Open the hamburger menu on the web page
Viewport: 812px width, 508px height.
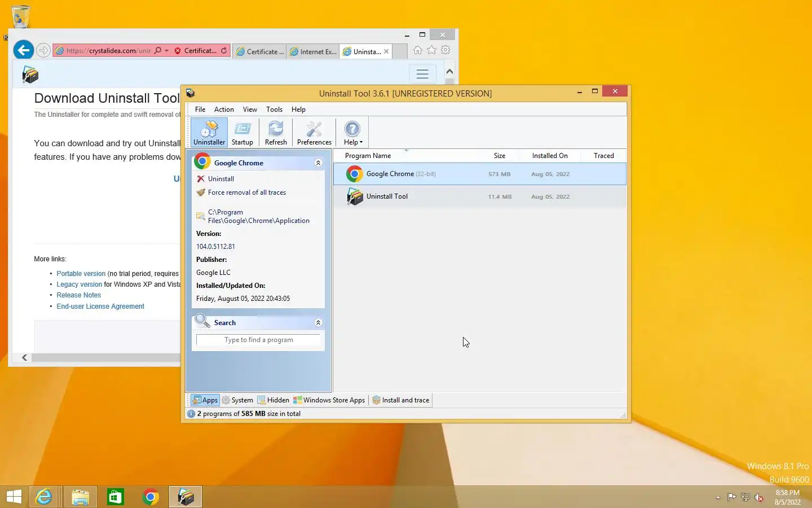422,74
